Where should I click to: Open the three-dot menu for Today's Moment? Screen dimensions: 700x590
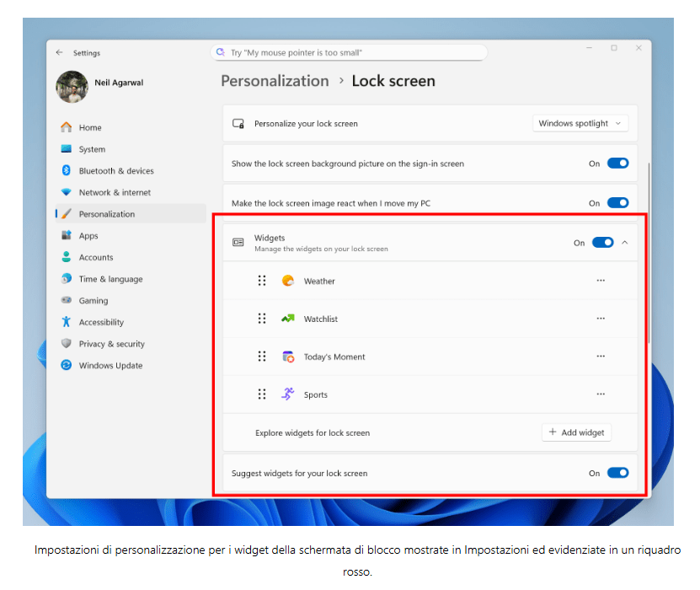[601, 357]
